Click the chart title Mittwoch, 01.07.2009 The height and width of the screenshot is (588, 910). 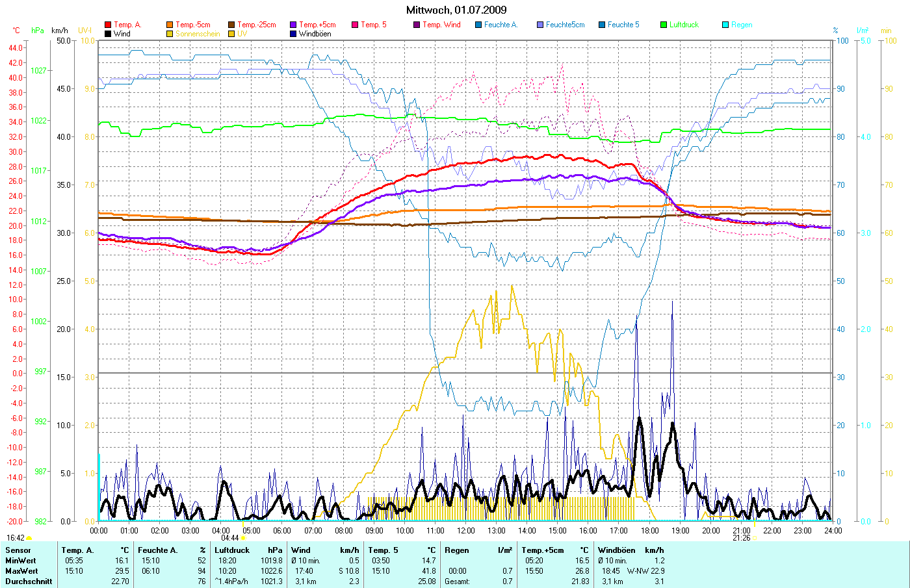(456, 10)
